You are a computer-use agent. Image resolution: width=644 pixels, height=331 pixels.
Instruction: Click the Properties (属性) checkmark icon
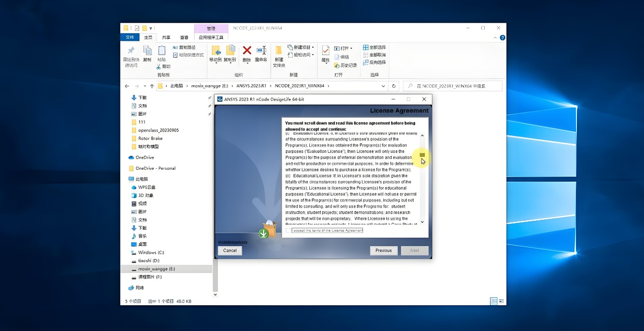click(326, 51)
